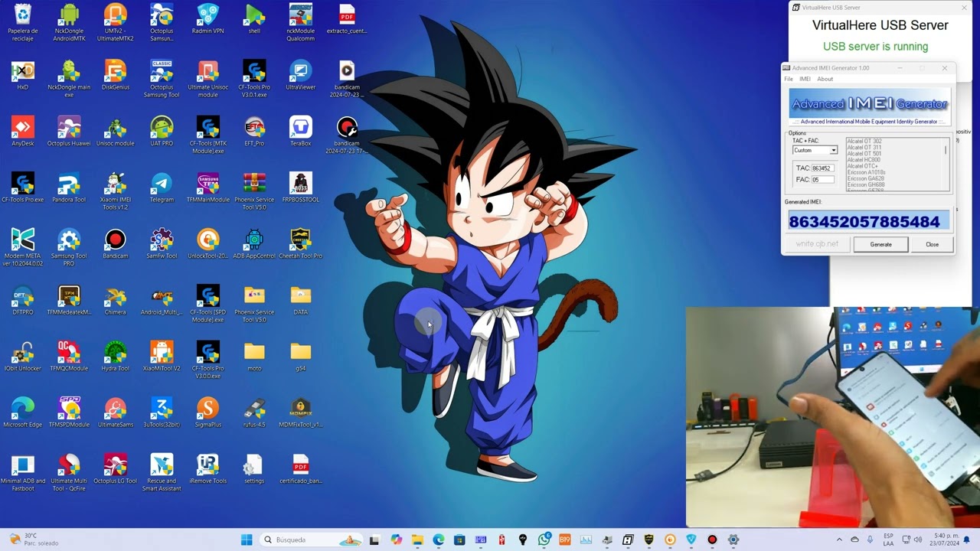This screenshot has height=551, width=980.
Task: Open the DATA folder on desktop
Action: coord(300,301)
